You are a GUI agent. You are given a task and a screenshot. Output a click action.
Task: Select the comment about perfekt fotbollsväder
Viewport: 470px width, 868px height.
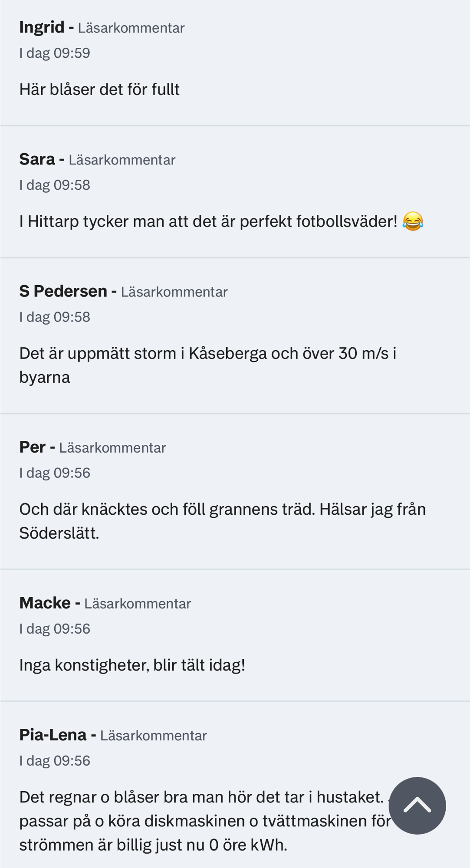(208, 221)
